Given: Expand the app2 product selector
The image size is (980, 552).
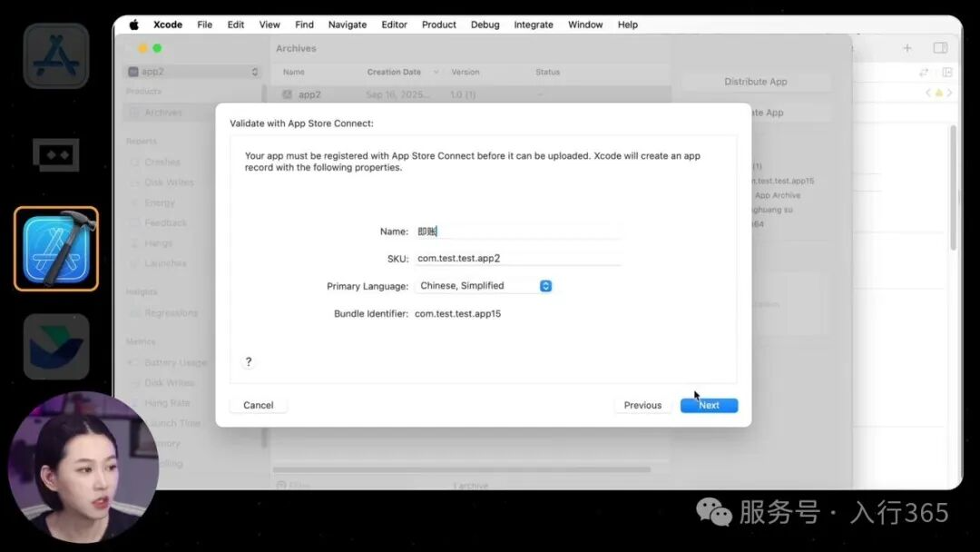Looking at the screenshot, I should pos(193,72).
